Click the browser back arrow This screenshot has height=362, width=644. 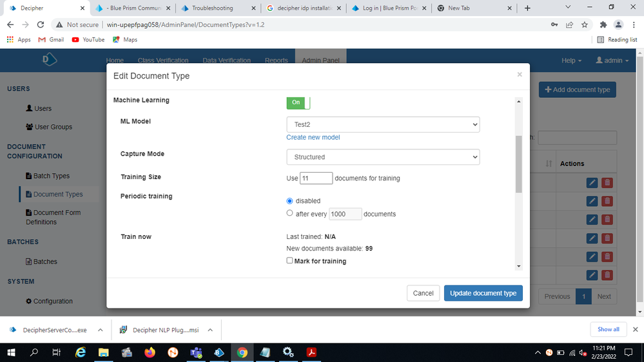10,24
